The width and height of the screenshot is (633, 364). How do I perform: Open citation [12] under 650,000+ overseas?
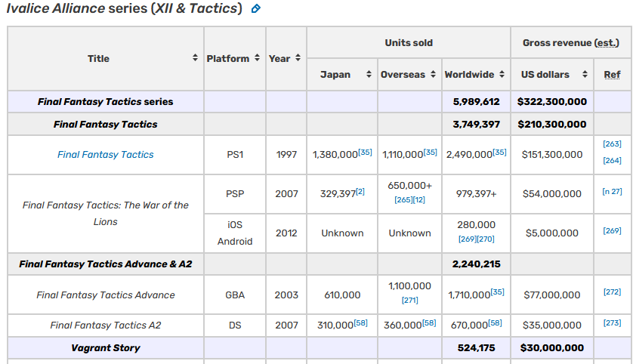tap(418, 200)
